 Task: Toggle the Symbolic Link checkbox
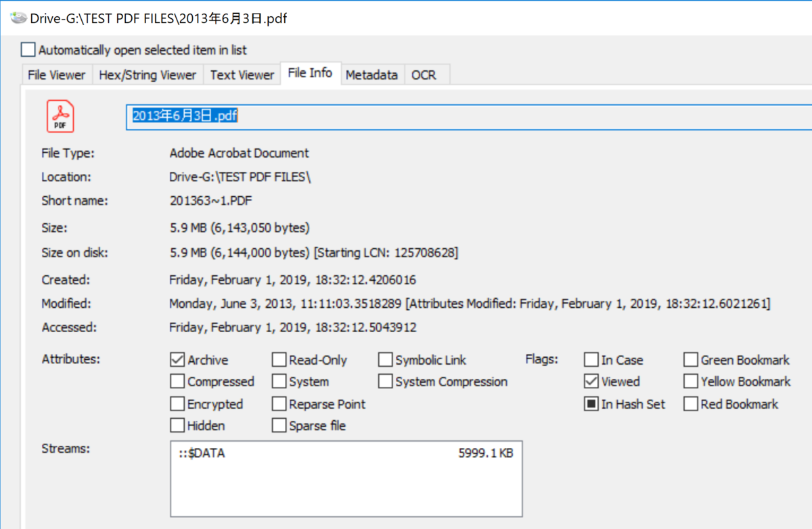pyautogui.click(x=385, y=360)
